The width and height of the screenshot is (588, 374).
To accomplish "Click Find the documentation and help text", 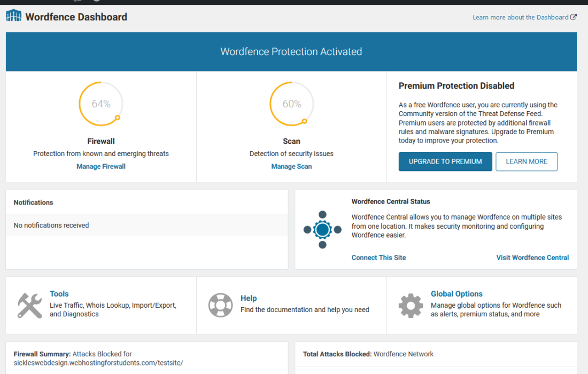I will (305, 309).
